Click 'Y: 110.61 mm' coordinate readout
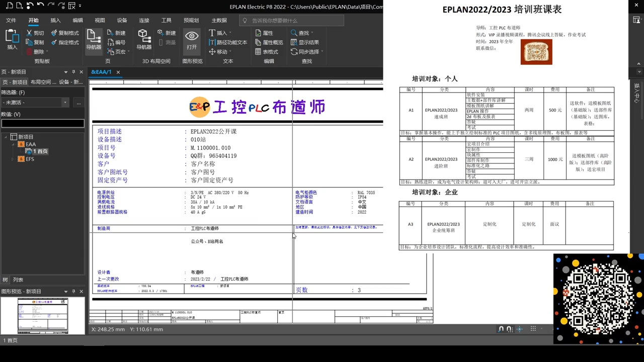The height and width of the screenshot is (362, 644). [146, 329]
